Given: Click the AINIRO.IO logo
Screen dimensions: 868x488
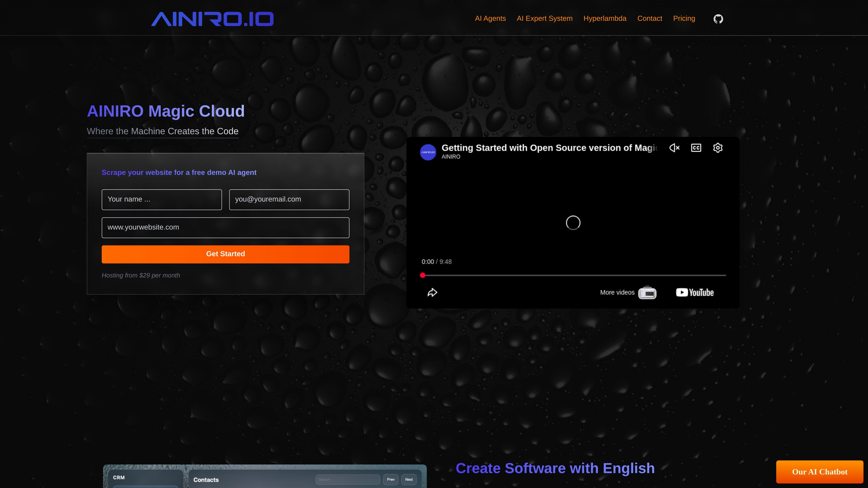Looking at the screenshot, I should point(212,19).
